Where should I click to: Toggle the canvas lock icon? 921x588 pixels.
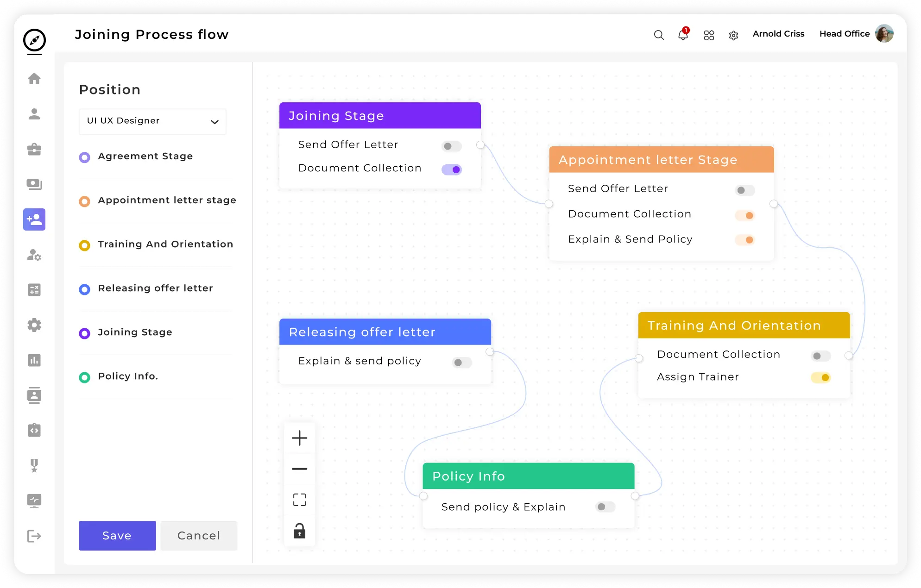[x=299, y=531]
